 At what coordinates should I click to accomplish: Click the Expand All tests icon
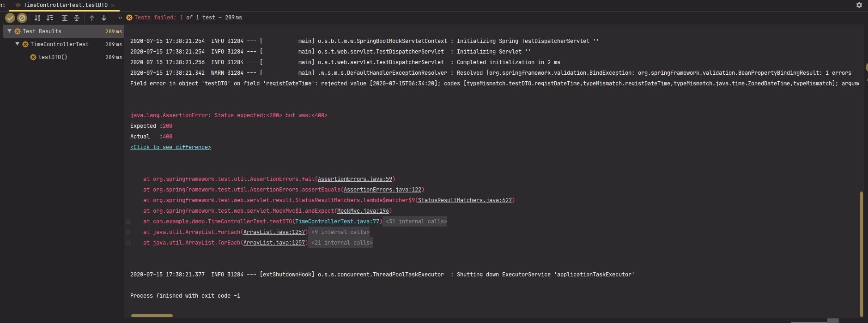pyautogui.click(x=65, y=18)
